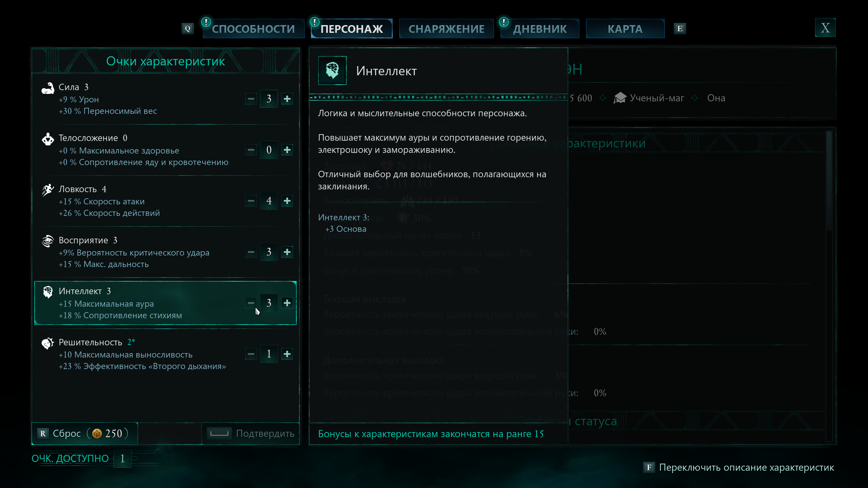868x488 pixels.
Task: Click the Телосложение body icon
Action: click(x=48, y=139)
